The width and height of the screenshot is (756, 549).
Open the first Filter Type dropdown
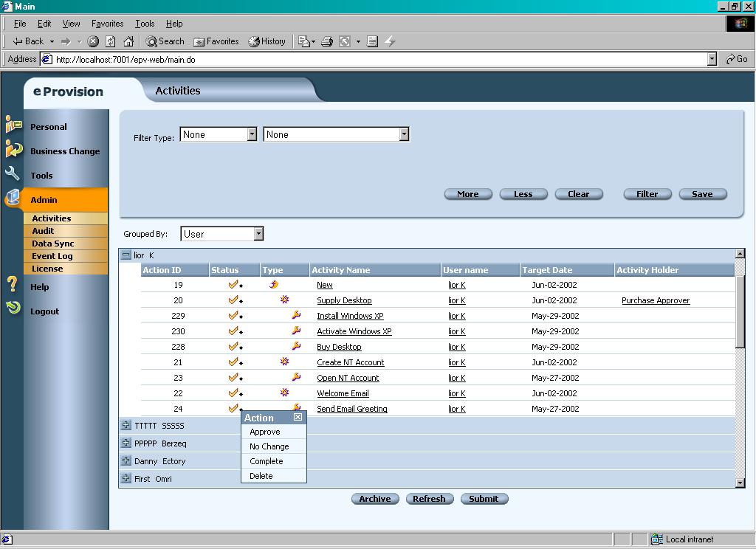click(251, 134)
